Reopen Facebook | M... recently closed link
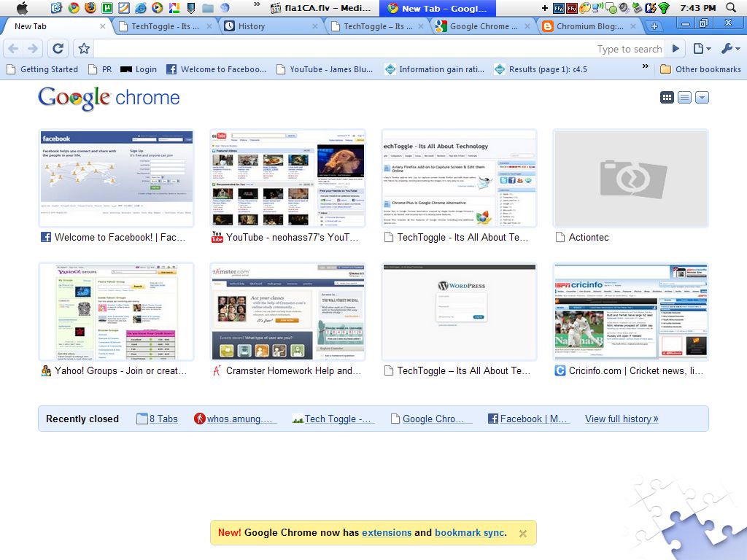Viewport: 747px width, 560px height. click(x=528, y=419)
